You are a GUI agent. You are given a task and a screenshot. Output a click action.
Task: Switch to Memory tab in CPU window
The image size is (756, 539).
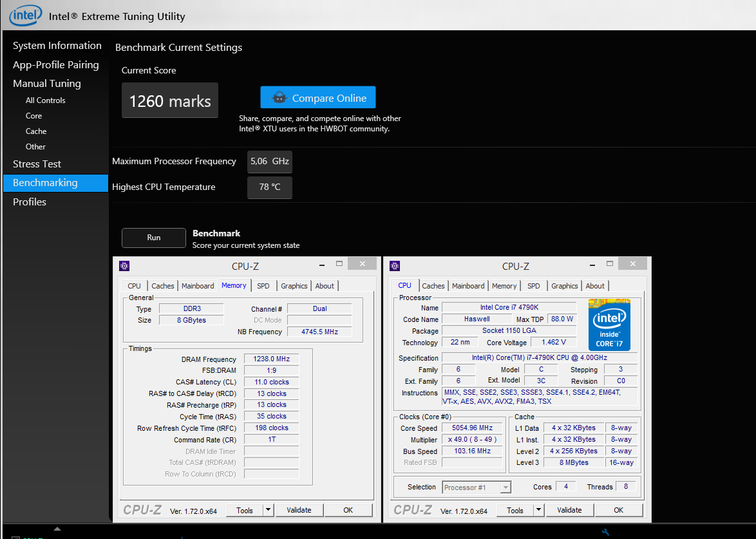pyautogui.click(x=504, y=286)
